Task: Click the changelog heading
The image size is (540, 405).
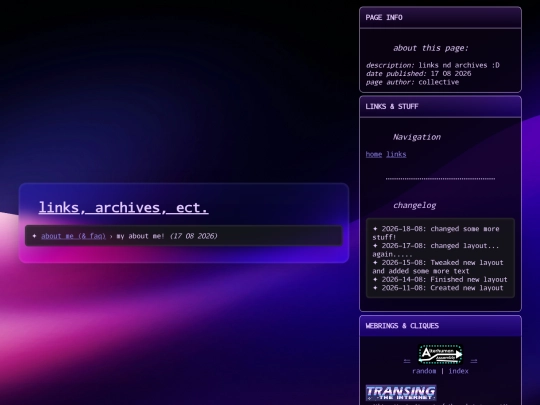Action: [x=415, y=206]
